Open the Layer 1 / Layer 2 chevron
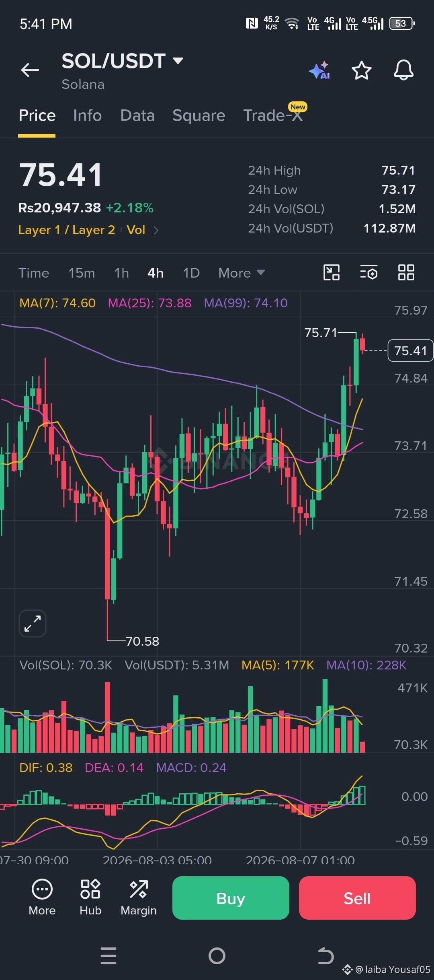This screenshot has width=434, height=980. pos(156,230)
